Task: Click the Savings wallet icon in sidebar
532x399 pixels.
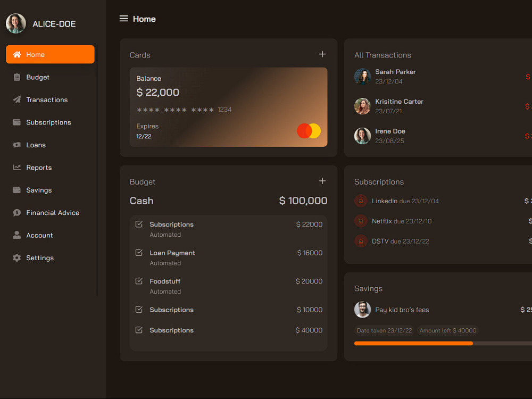Action: [16, 190]
